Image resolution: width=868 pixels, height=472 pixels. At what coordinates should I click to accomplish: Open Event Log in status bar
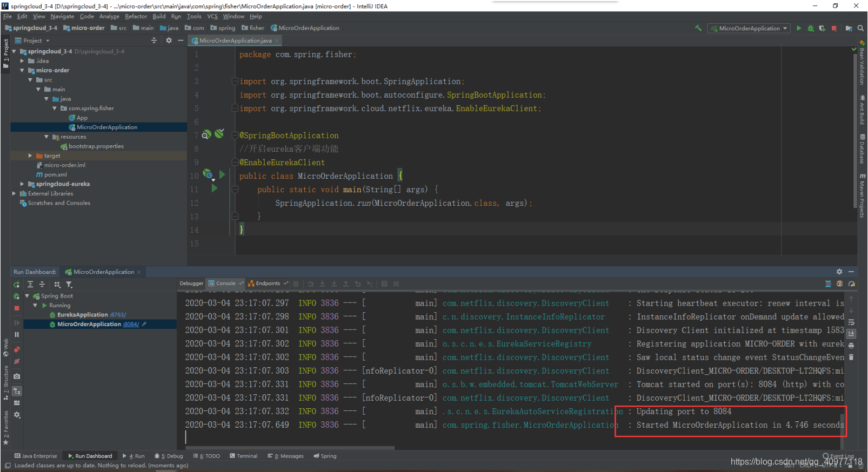(838, 456)
